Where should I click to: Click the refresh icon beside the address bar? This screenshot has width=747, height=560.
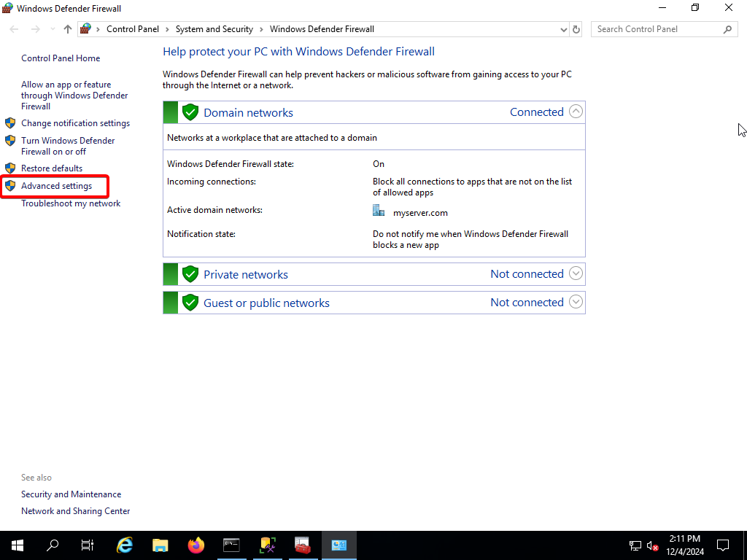pyautogui.click(x=576, y=29)
